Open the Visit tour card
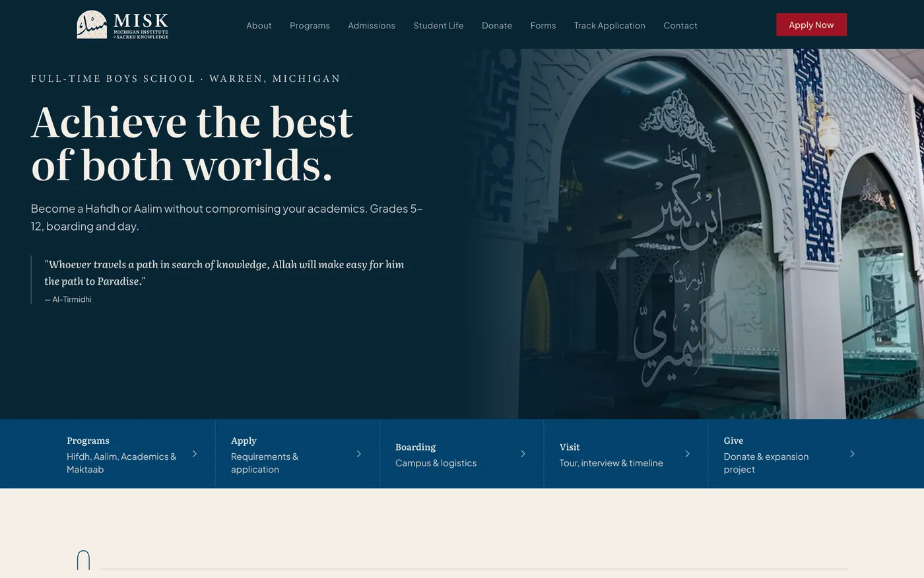Viewport: 924px width, 578px height. pos(626,454)
